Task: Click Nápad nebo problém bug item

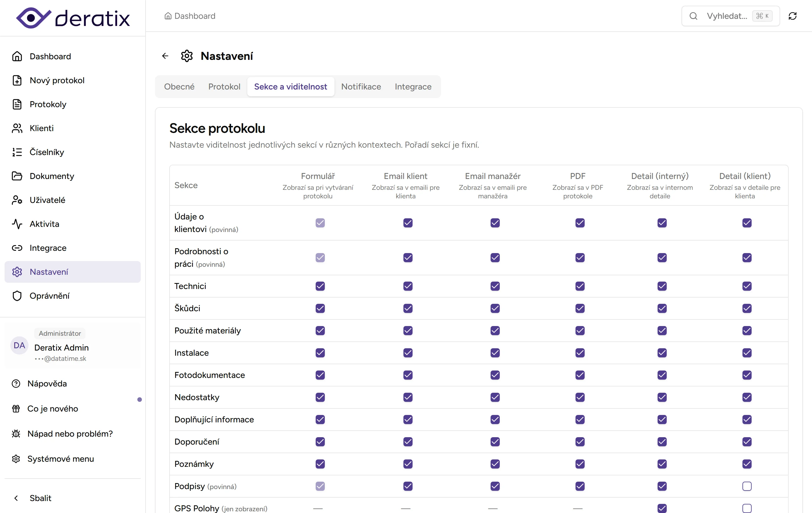Action: coord(70,433)
